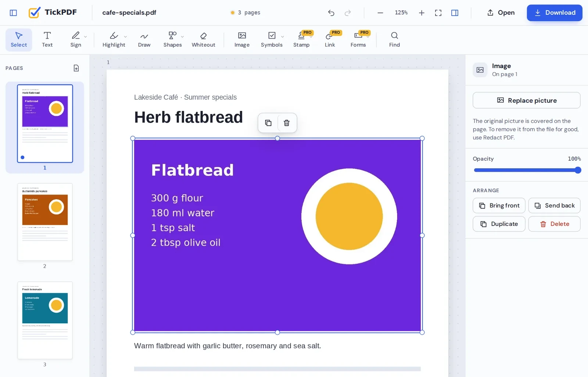
Task: Click the Herb flatbread heading text
Action: pyautogui.click(x=189, y=117)
